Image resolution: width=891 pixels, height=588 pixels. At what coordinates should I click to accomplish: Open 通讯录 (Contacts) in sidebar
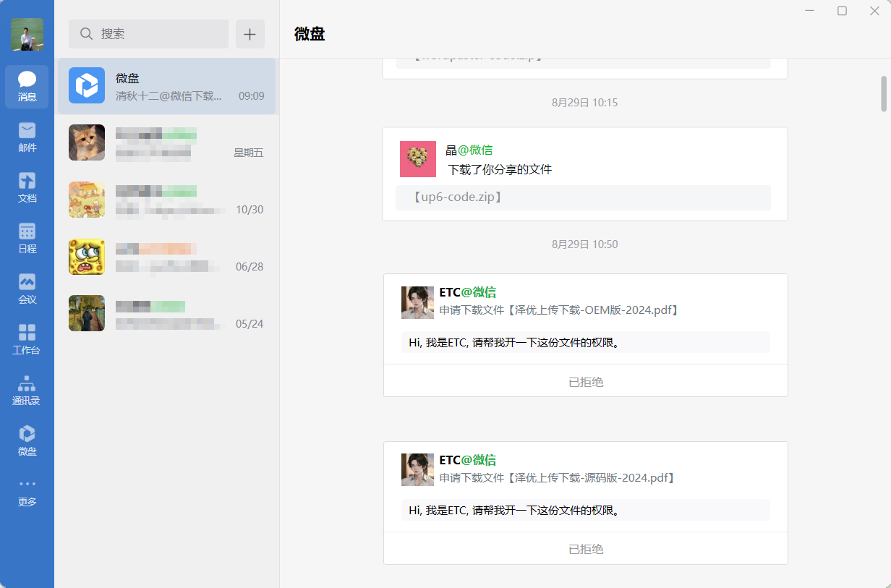[x=27, y=390]
